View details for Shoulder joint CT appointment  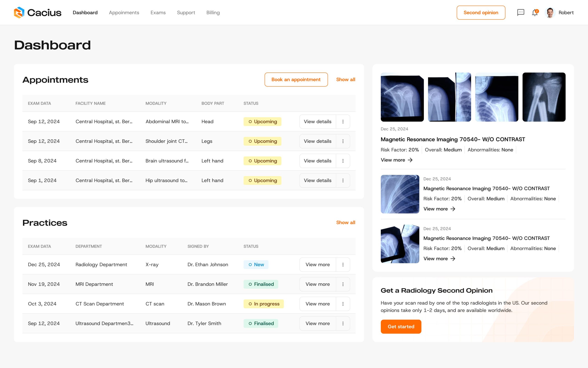318,141
